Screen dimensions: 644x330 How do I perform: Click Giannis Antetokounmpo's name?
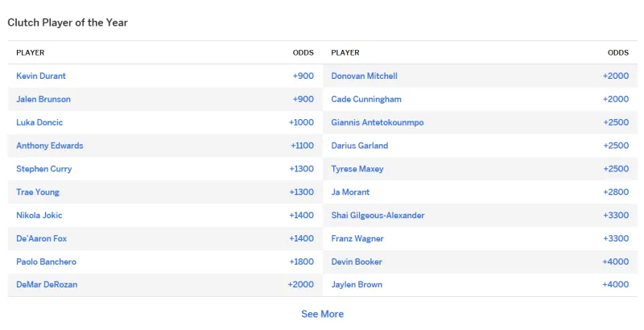click(378, 122)
